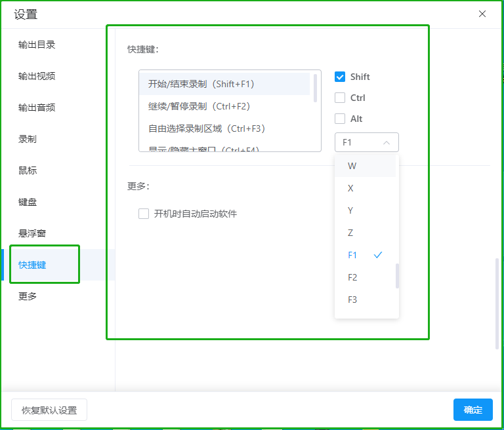Viewport: 504px width, 430px height.
Task: Choose Y from the key list
Action: 365,210
